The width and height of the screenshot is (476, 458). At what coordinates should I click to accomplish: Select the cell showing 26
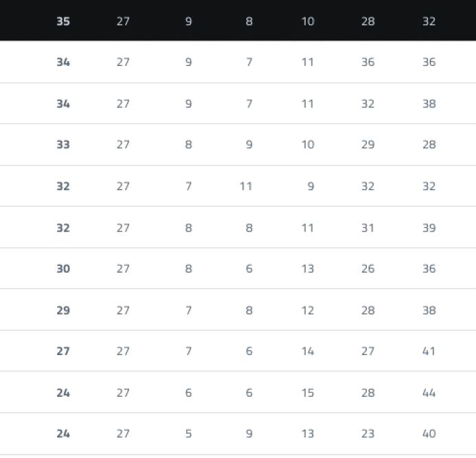368,268
